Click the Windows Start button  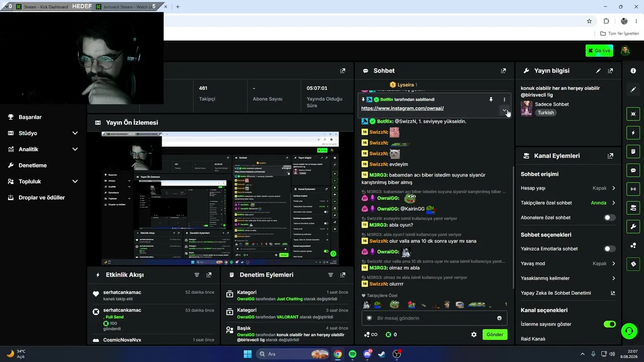tap(248, 354)
